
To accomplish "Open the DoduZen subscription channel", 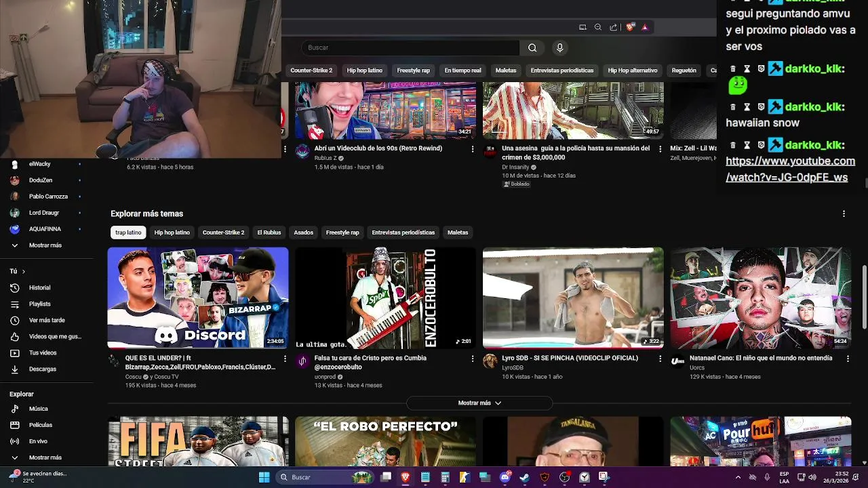I will (41, 180).
